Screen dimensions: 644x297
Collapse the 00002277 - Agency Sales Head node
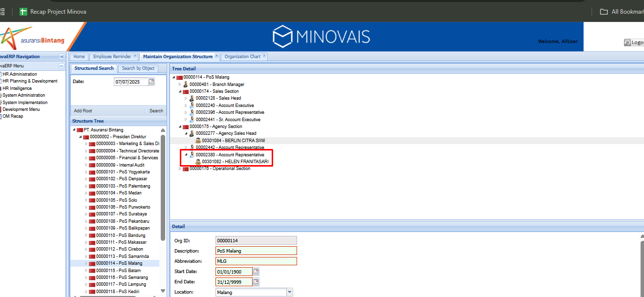click(186, 133)
